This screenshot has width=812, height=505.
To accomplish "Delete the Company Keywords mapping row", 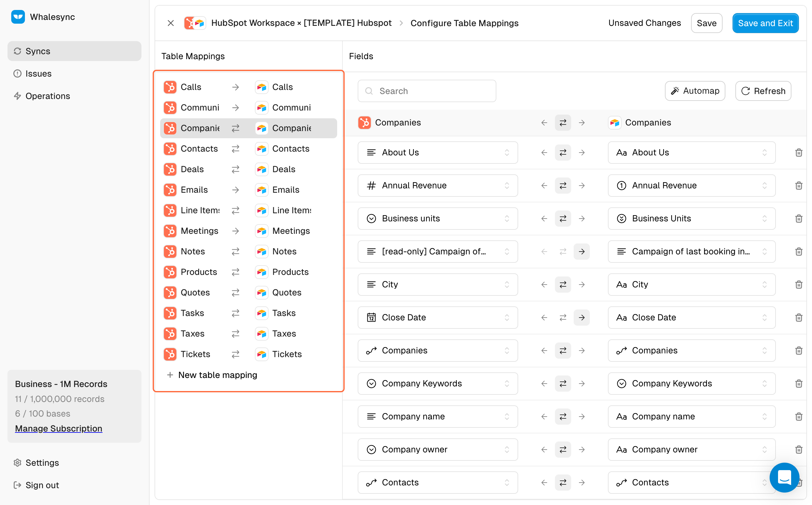I will click(x=798, y=384).
